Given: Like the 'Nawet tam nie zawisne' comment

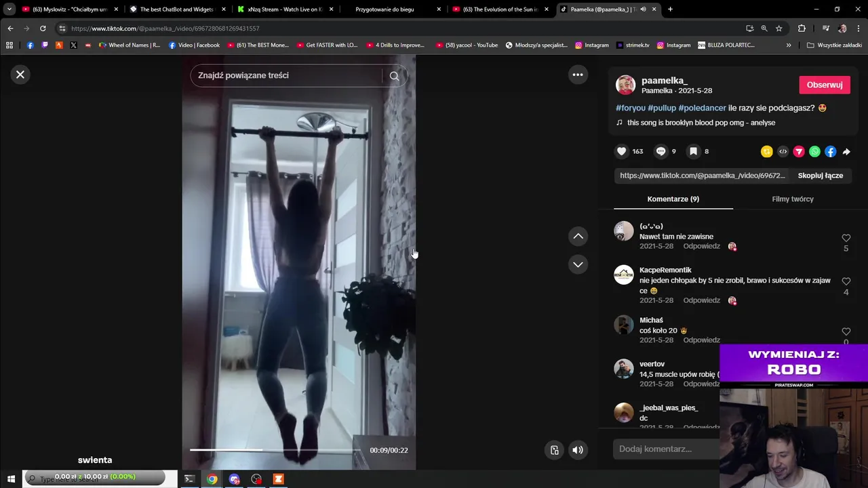Looking at the screenshot, I should point(846,238).
